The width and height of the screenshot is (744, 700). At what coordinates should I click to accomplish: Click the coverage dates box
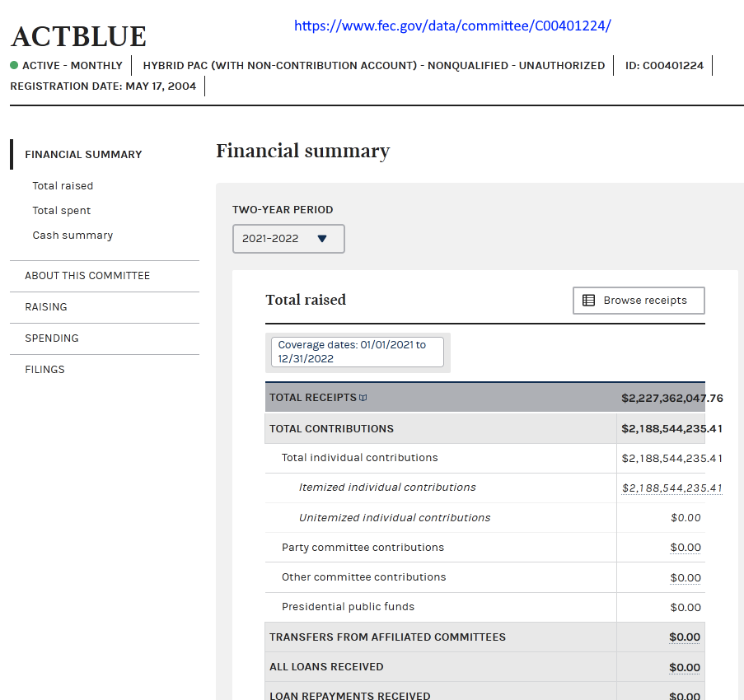coord(358,352)
